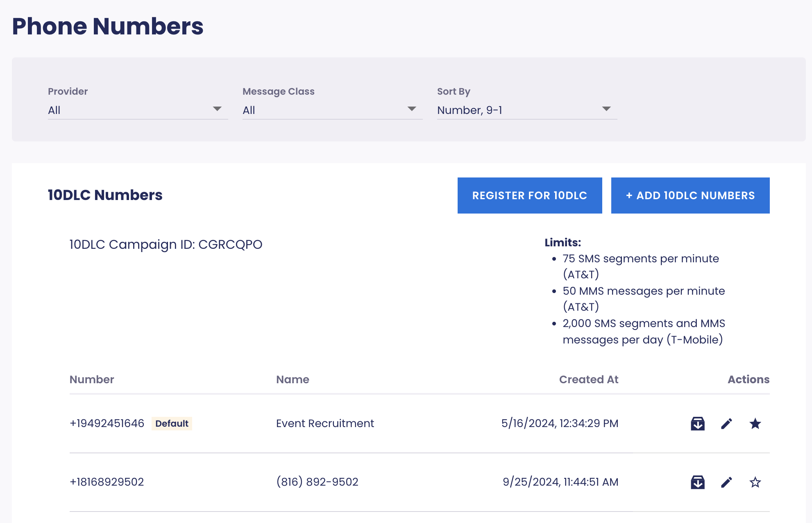
Task: Click filled star on default number row
Action: click(755, 423)
